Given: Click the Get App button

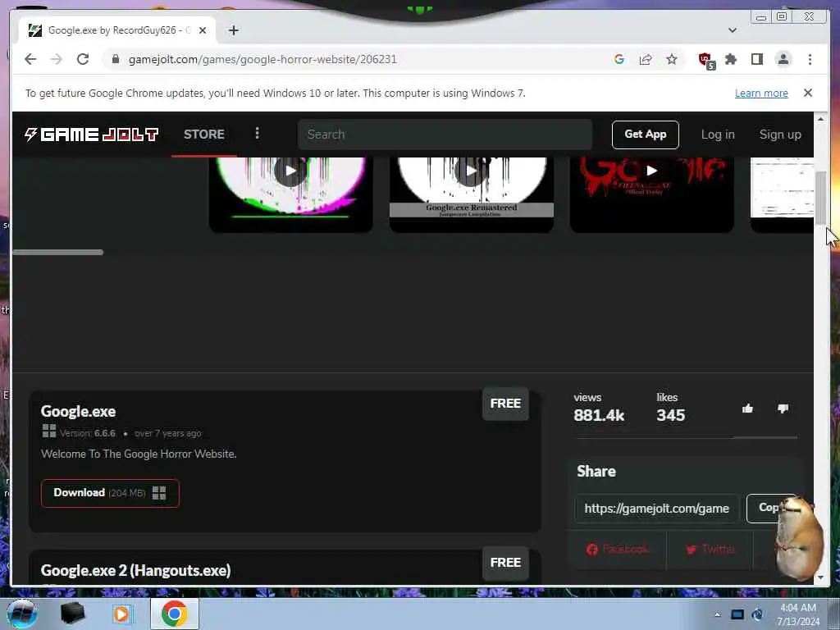Looking at the screenshot, I should click(x=645, y=135).
